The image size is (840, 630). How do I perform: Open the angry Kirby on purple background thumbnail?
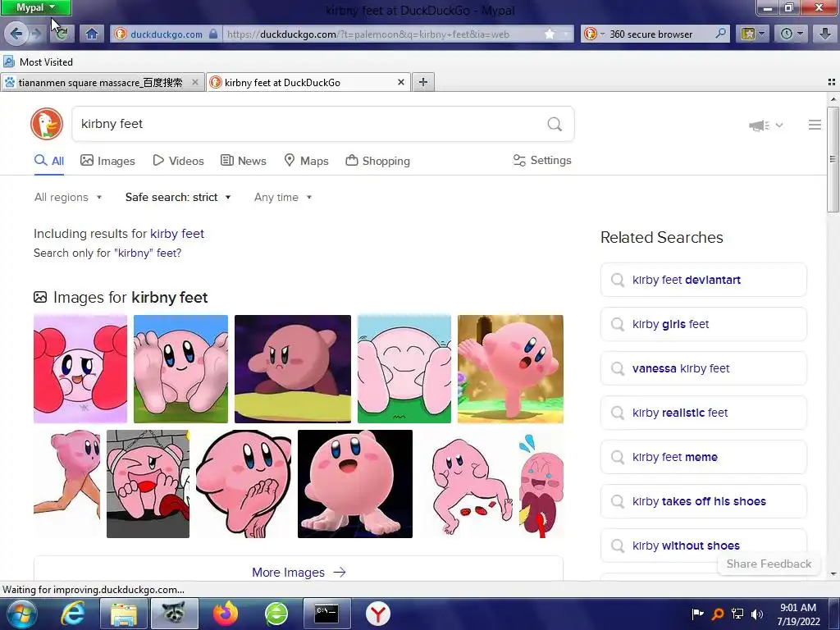pyautogui.click(x=293, y=369)
